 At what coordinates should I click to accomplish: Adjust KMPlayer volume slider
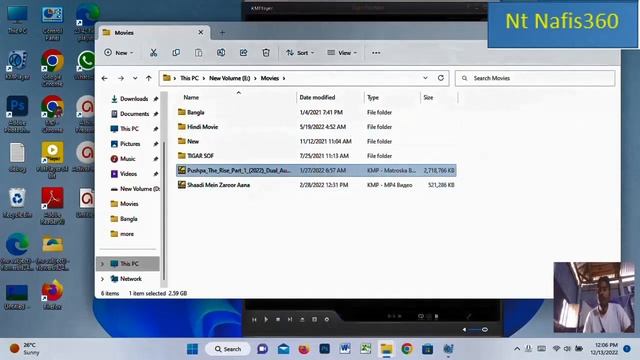coord(477,329)
